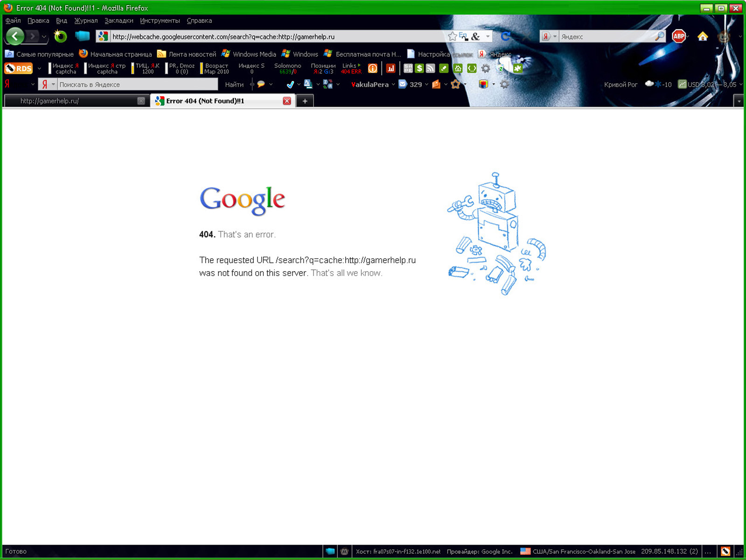Close the http://gamerhelp.ru/ tab

pos(141,101)
